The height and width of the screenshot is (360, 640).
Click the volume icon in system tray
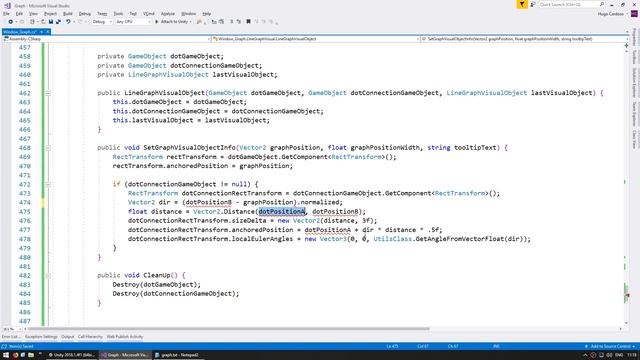click(x=609, y=355)
